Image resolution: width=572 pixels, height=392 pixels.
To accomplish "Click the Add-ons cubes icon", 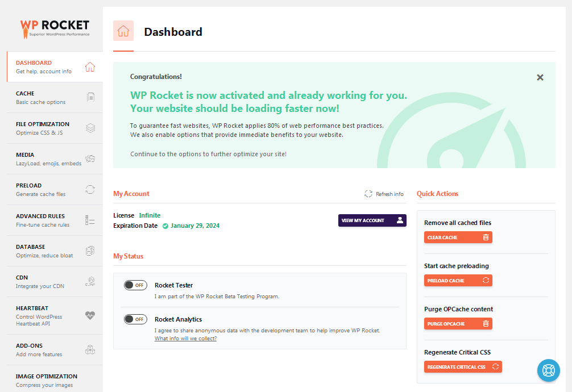I will click(x=90, y=350).
